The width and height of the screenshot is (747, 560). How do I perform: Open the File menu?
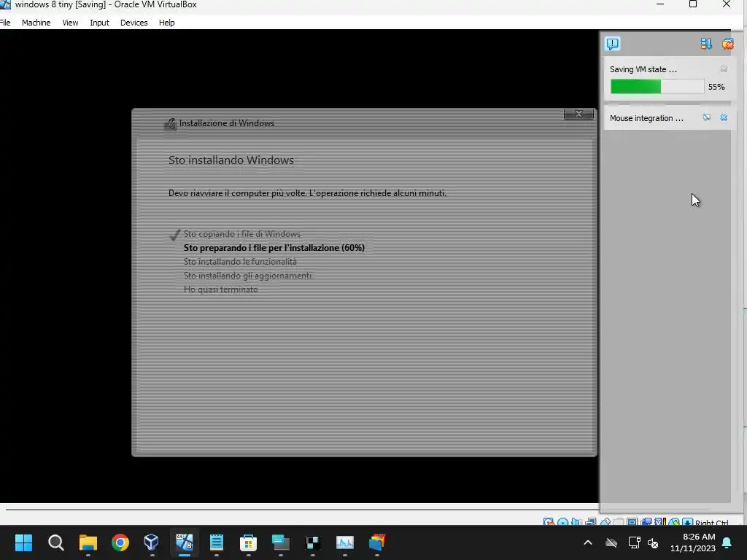pyautogui.click(x=5, y=23)
